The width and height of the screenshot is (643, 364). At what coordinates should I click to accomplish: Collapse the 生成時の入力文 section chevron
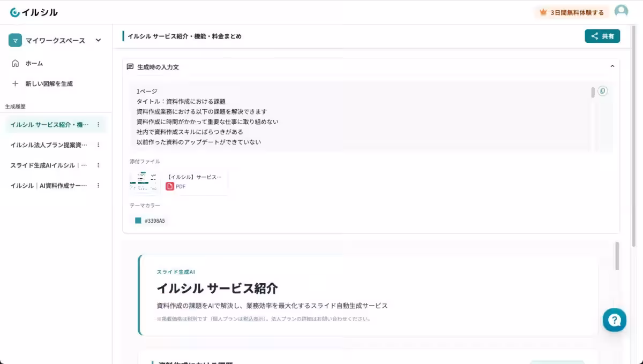pos(612,66)
